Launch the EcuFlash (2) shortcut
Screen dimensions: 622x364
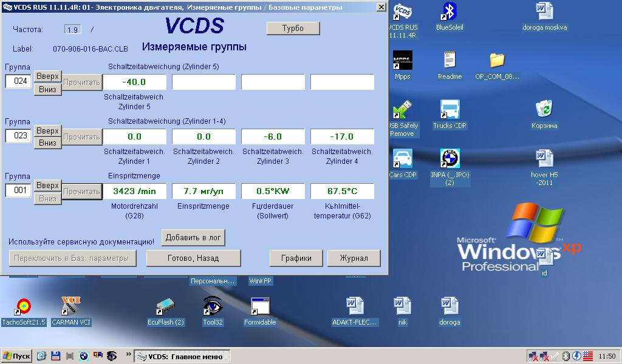tap(166, 311)
